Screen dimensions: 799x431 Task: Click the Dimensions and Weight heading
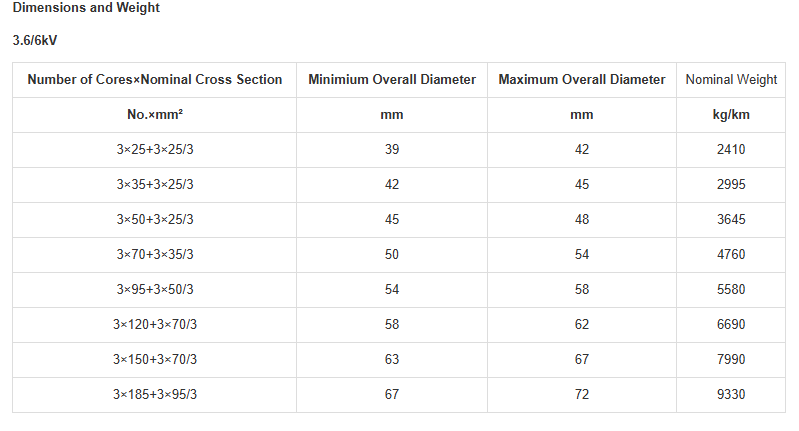86,8
